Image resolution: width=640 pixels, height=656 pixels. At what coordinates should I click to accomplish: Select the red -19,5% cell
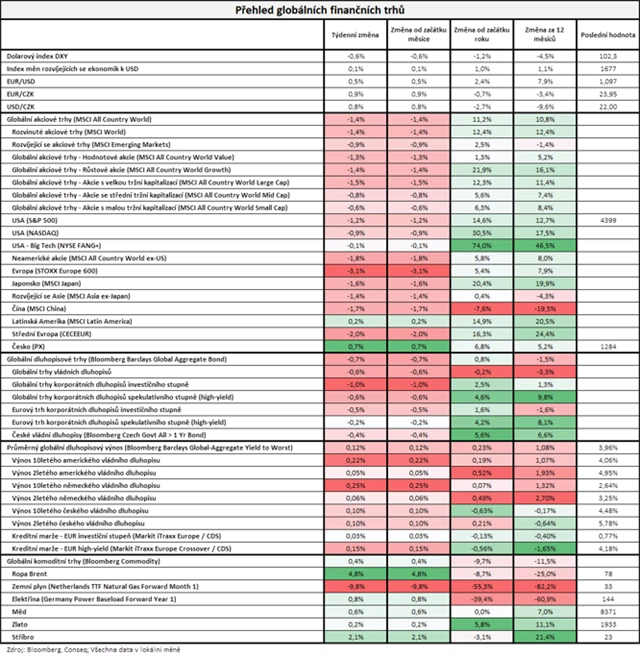point(545,308)
